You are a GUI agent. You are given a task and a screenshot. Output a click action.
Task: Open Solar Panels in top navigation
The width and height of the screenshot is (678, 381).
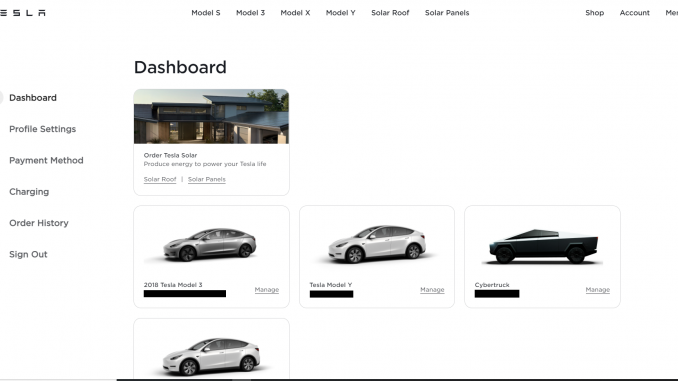(447, 13)
